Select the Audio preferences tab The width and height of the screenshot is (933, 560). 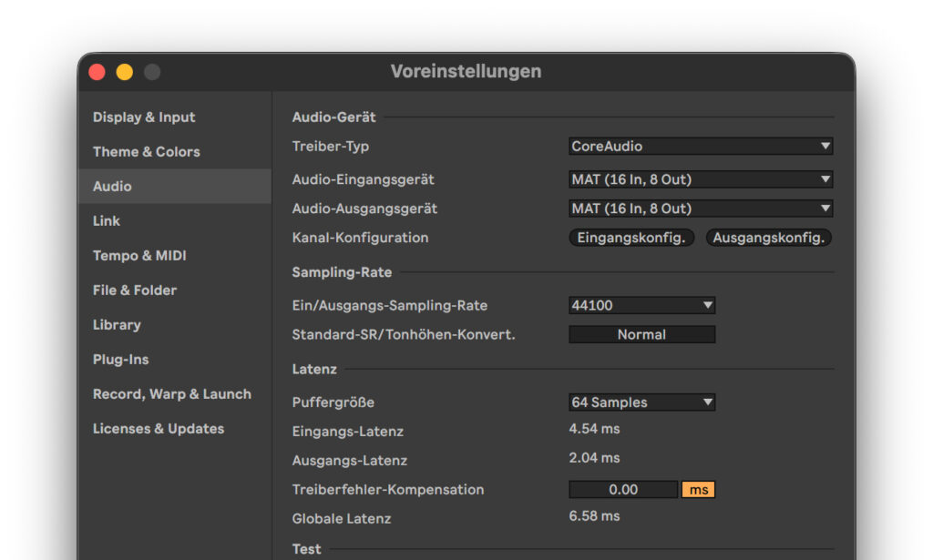point(174,186)
